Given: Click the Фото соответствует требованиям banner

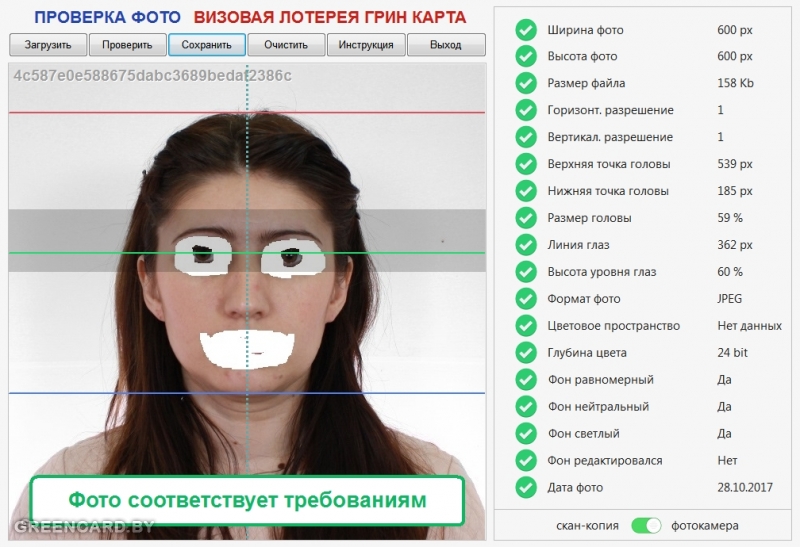Looking at the screenshot, I should (x=247, y=501).
